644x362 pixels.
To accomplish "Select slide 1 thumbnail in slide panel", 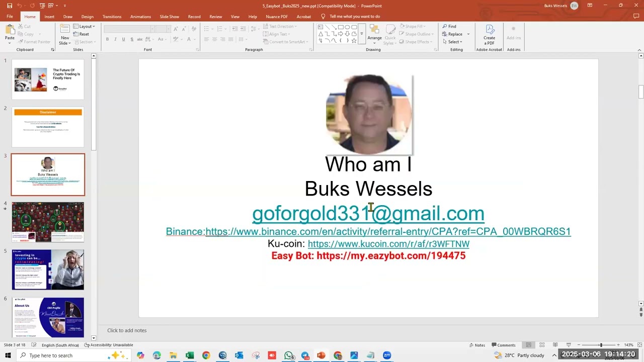I will tap(48, 79).
